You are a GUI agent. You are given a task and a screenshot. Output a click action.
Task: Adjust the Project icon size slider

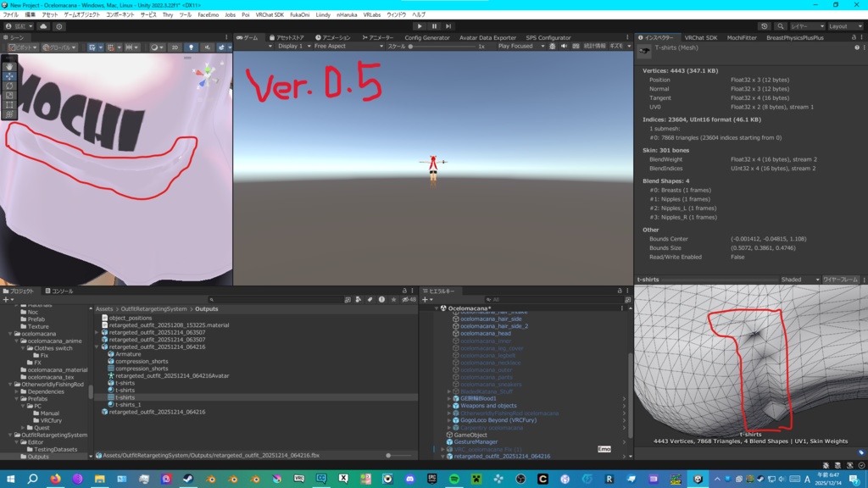400,455
